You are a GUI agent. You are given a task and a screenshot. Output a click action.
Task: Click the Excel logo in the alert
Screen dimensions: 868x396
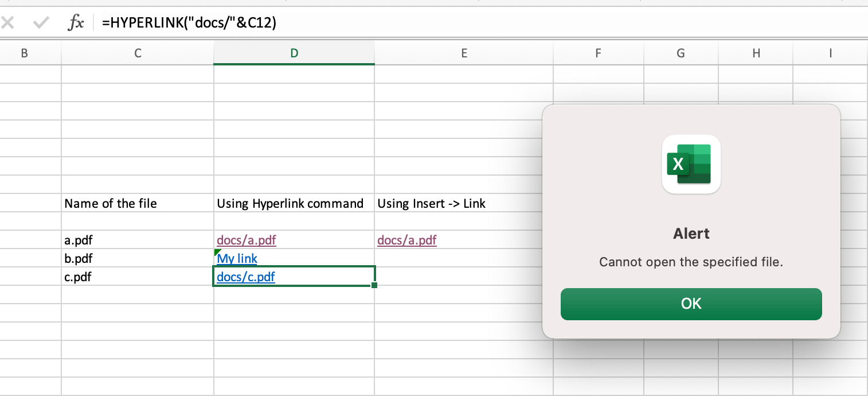pos(691,164)
